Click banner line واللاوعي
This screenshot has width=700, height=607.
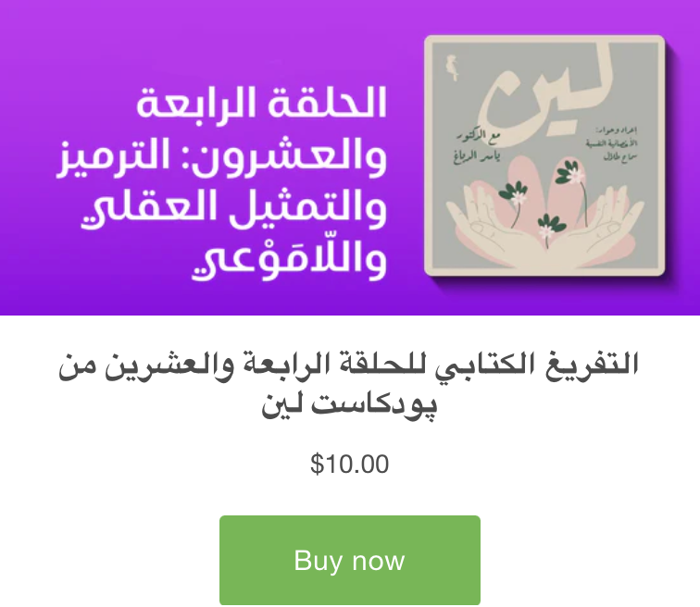[x=289, y=260]
